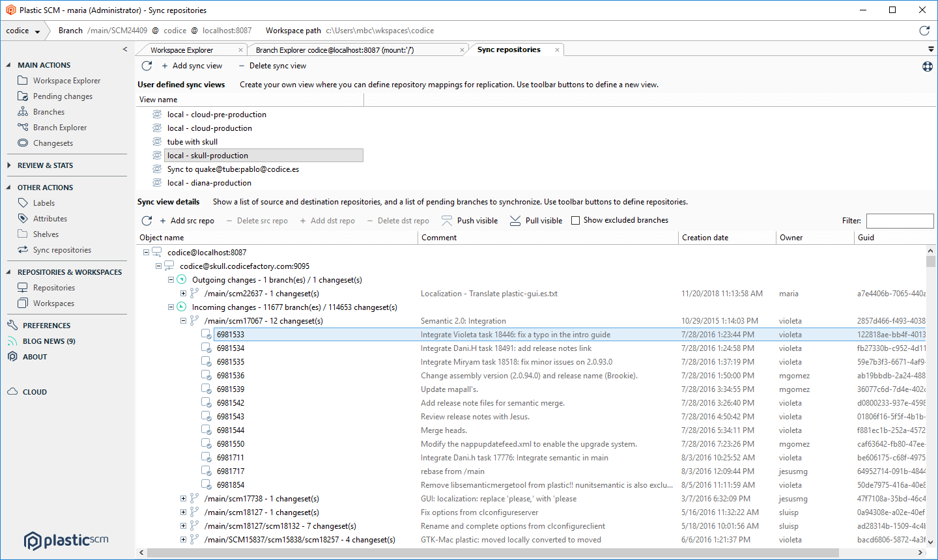Select the local - diana-production sync view
The height and width of the screenshot is (560, 938).
point(209,183)
